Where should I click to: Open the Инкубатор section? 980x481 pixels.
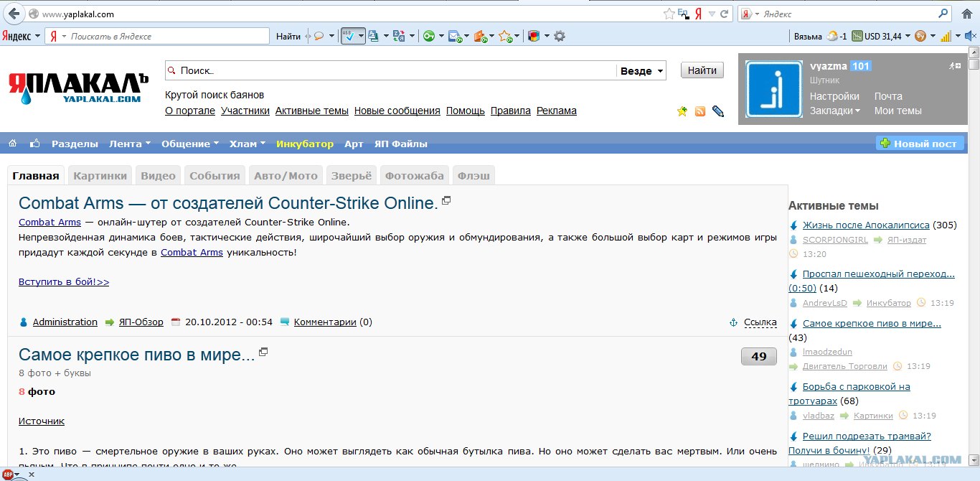click(x=305, y=144)
